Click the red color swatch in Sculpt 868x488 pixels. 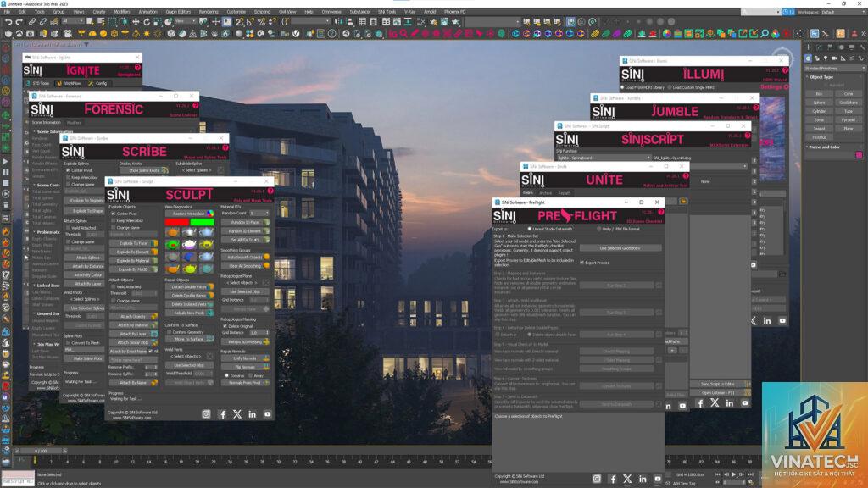tap(176, 222)
